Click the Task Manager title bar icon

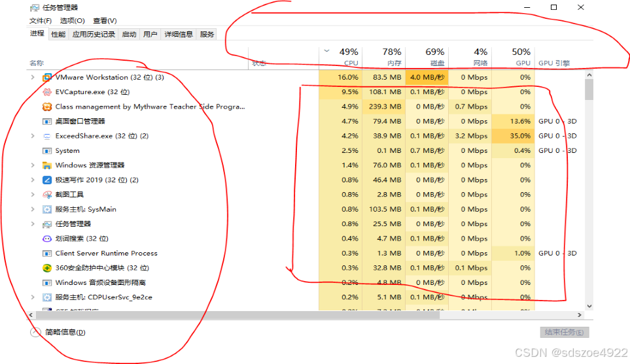(35, 8)
